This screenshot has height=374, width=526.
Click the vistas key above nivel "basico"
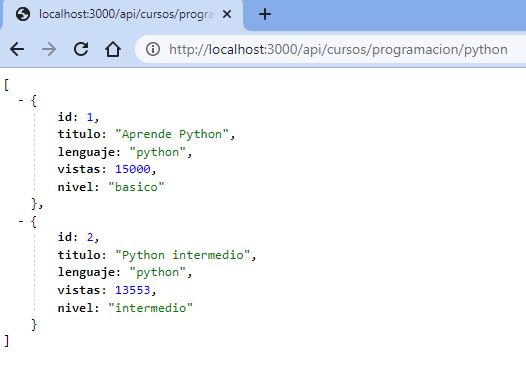coord(79,169)
